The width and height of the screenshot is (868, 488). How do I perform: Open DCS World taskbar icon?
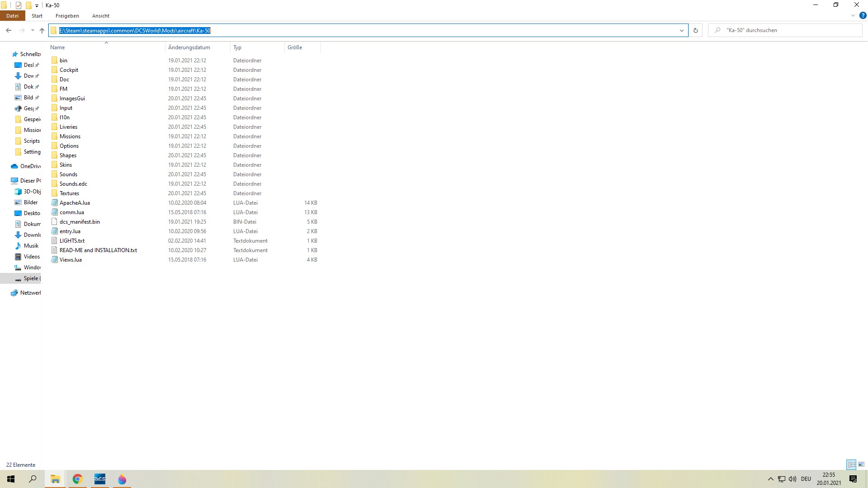coord(99,479)
